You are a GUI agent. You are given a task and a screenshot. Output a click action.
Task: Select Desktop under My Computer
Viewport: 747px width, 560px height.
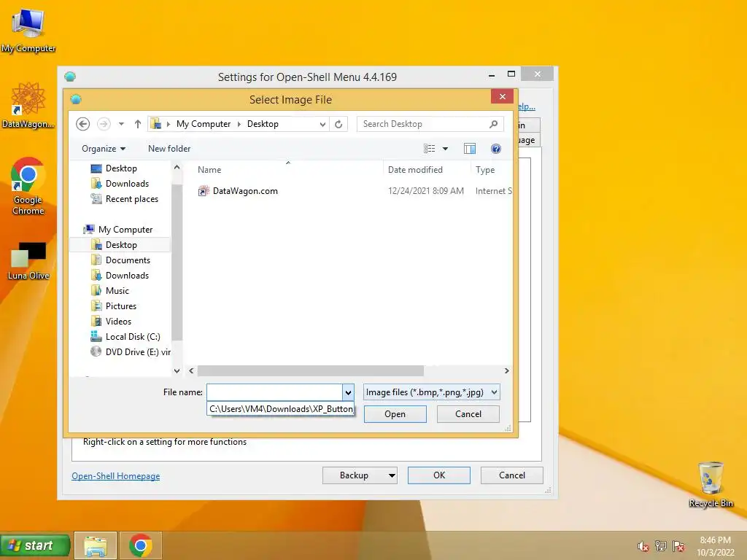121,245
